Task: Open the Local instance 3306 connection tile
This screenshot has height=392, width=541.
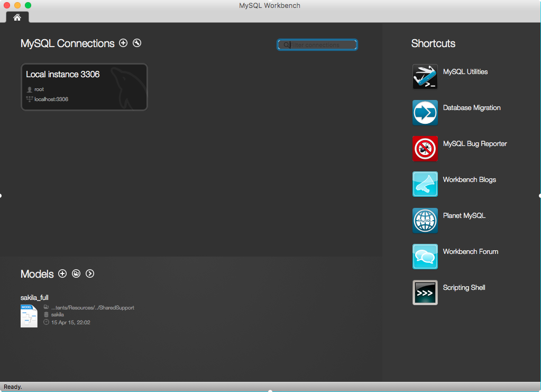Action: [x=84, y=87]
